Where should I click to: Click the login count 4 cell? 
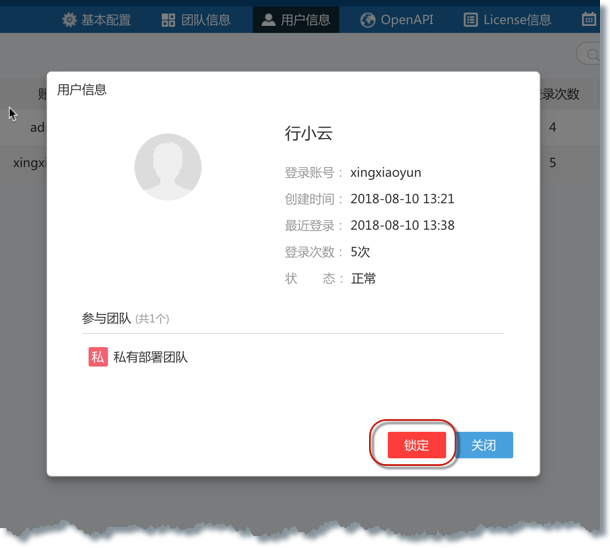point(553,128)
